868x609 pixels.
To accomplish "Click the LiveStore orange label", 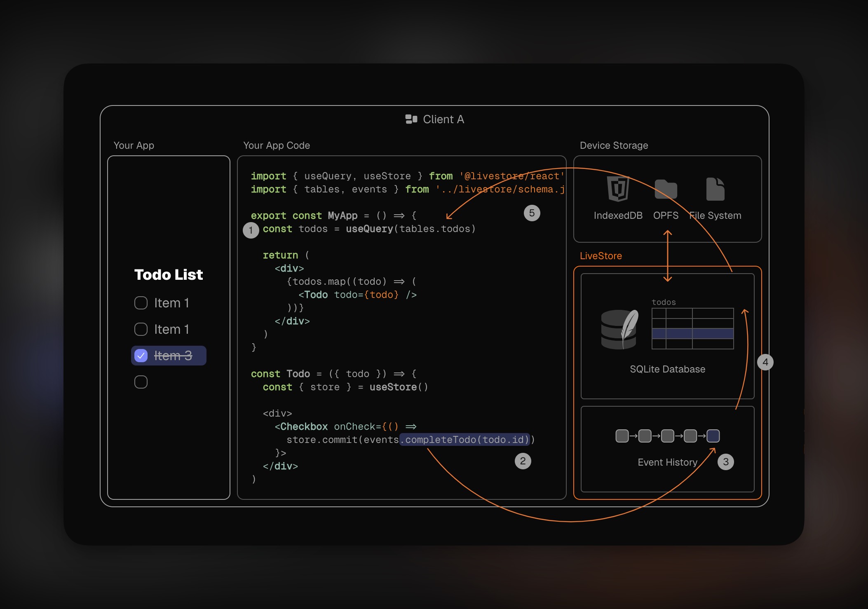I will (x=601, y=256).
